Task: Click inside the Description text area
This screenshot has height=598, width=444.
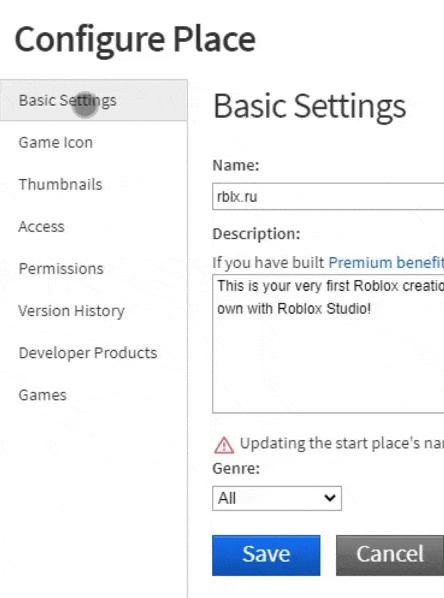Action: point(328,343)
